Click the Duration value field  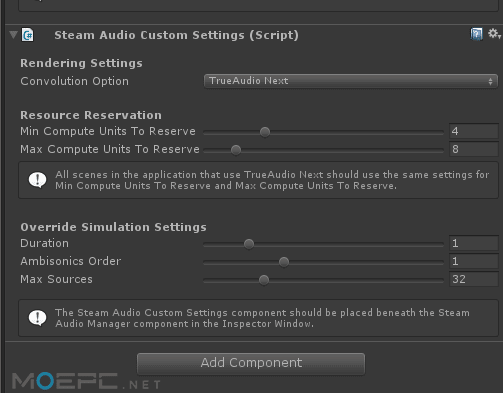474,243
